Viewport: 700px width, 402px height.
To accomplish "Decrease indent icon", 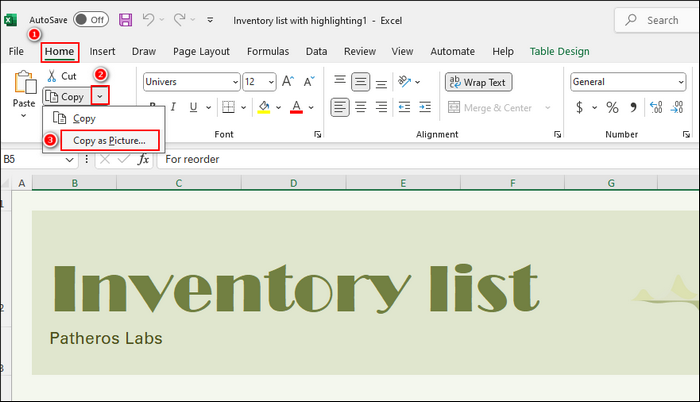I will point(404,107).
